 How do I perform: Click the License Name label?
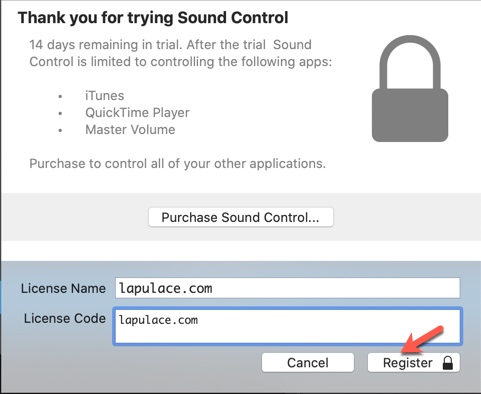pyautogui.click(x=63, y=288)
